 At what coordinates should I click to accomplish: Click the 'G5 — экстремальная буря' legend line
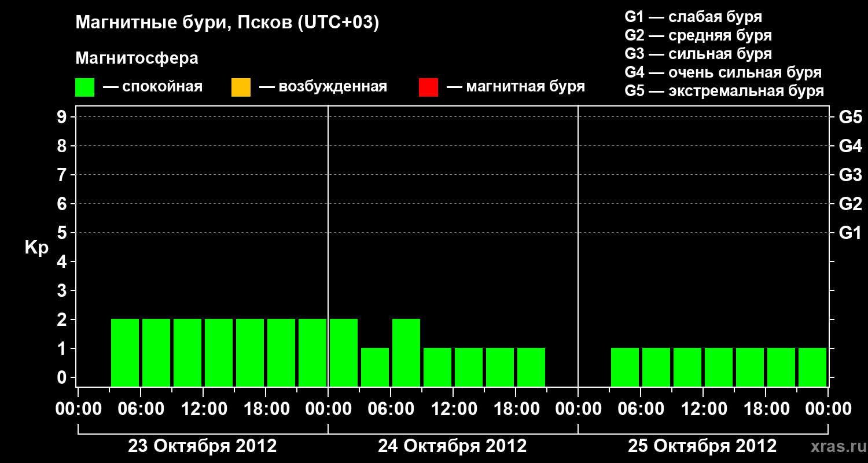click(724, 91)
